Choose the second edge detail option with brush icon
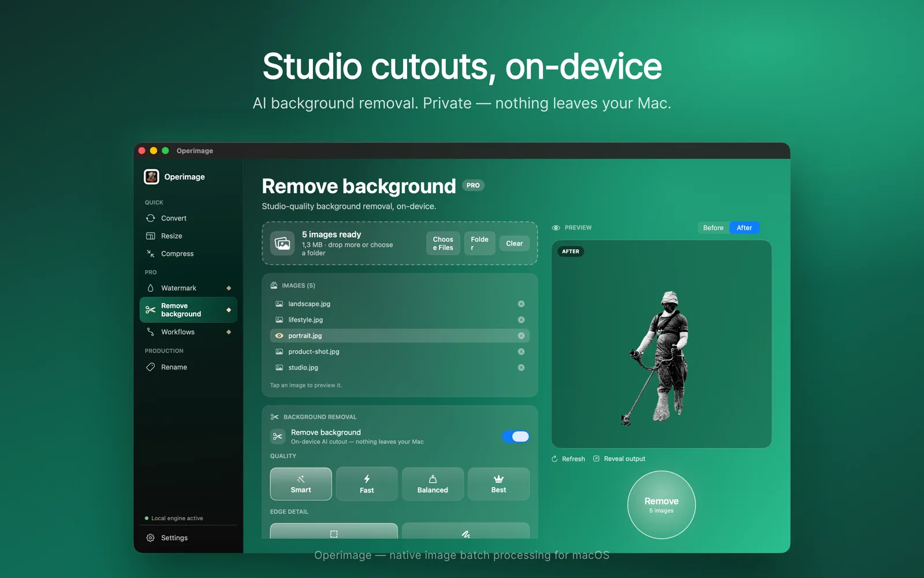The image size is (924, 578). coord(465,531)
